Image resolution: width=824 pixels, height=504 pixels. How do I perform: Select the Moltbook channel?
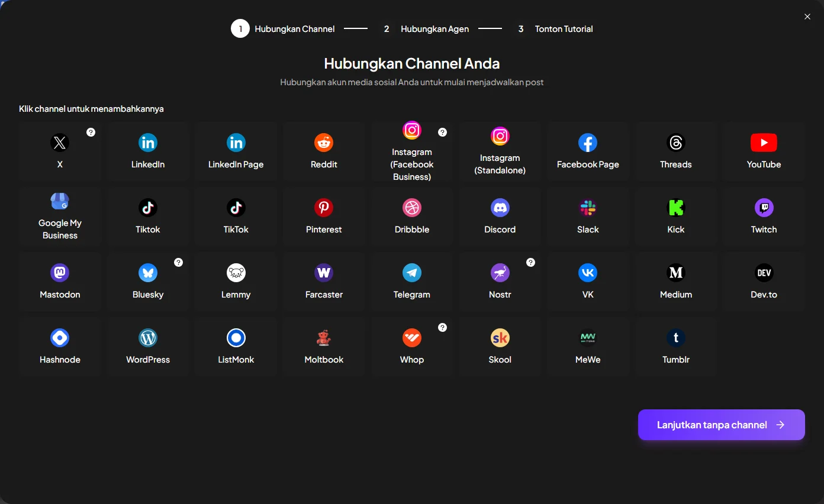pos(324,347)
